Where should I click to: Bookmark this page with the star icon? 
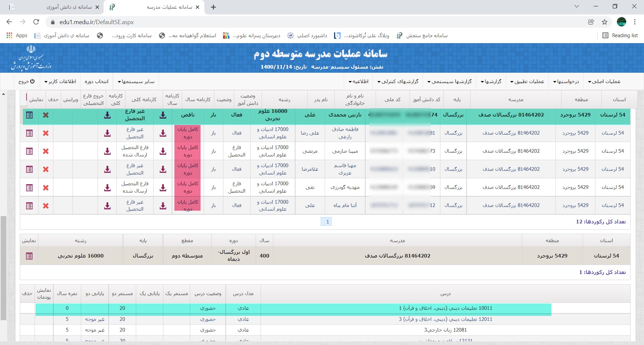[x=604, y=22]
